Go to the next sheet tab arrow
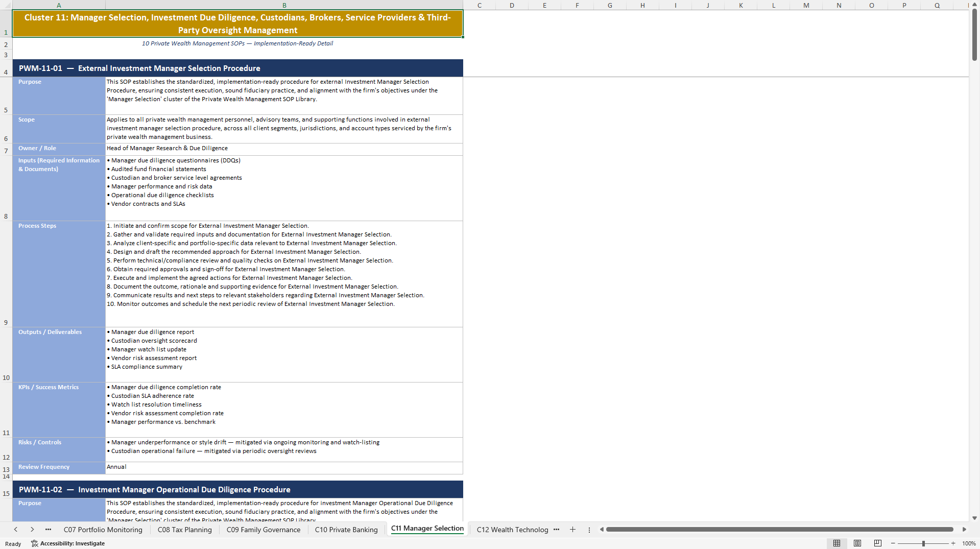980x549 pixels. [x=32, y=530]
